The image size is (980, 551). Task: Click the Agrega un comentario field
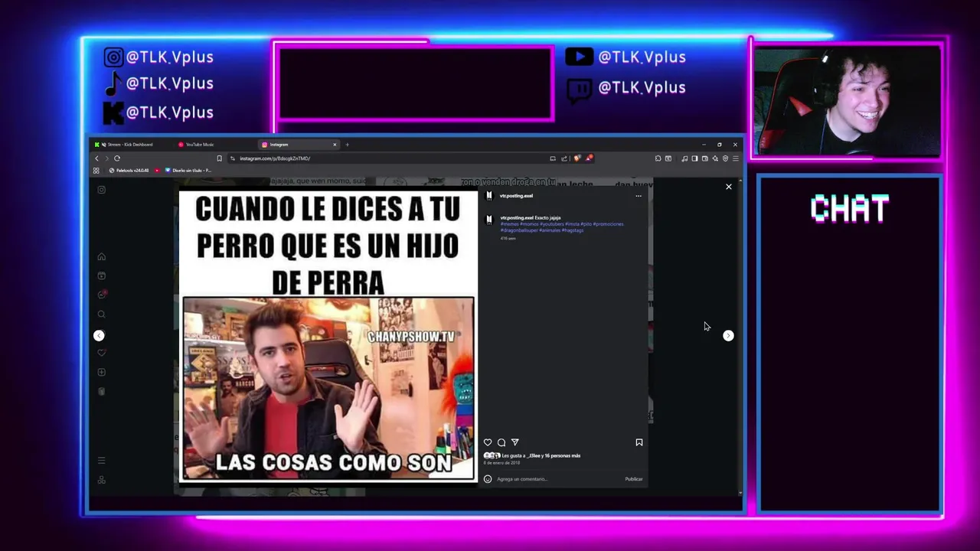pos(559,479)
